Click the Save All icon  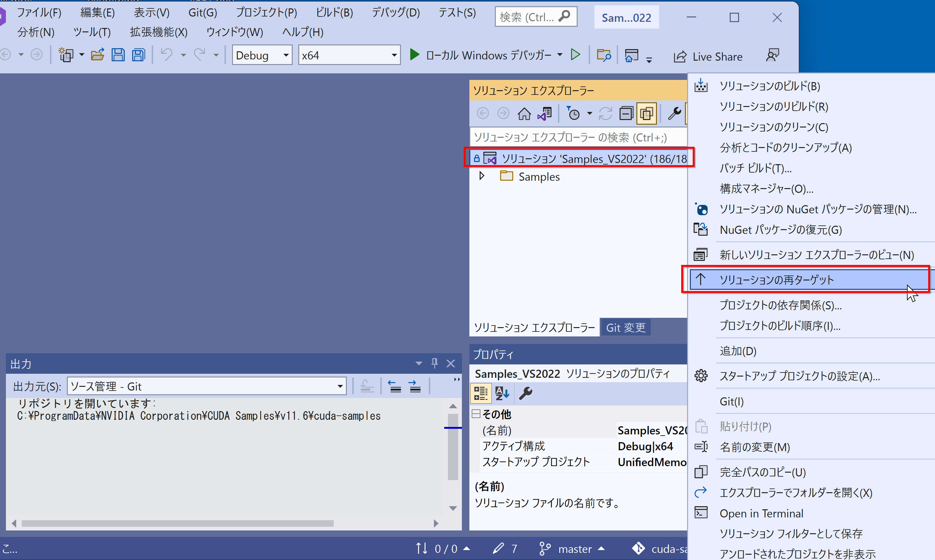[138, 55]
